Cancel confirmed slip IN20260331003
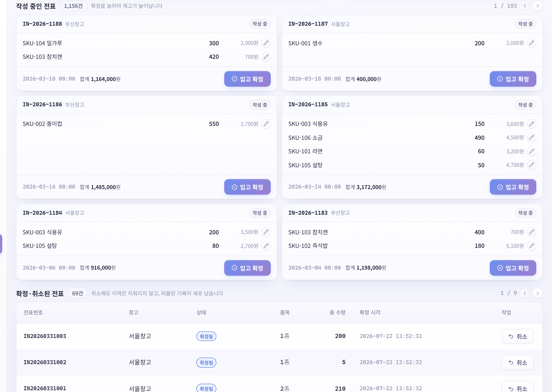 coord(518,336)
